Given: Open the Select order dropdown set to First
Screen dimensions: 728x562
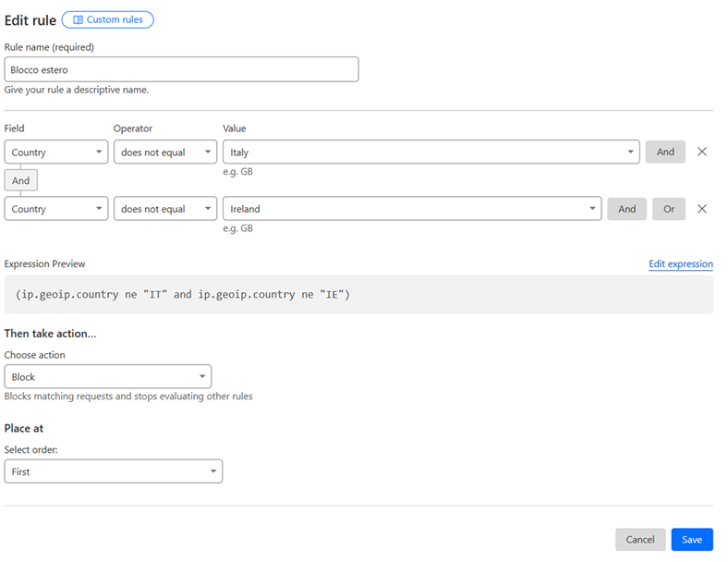Looking at the screenshot, I should pyautogui.click(x=114, y=471).
